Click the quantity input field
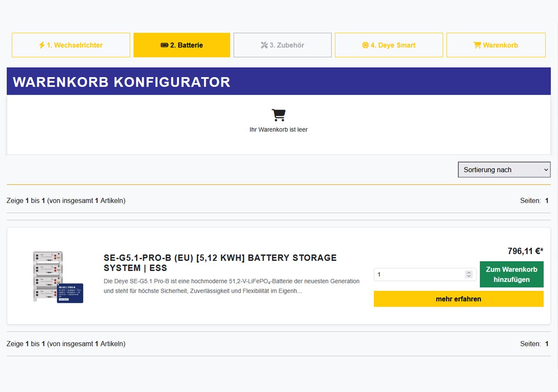The width and height of the screenshot is (558, 392). (x=418, y=274)
